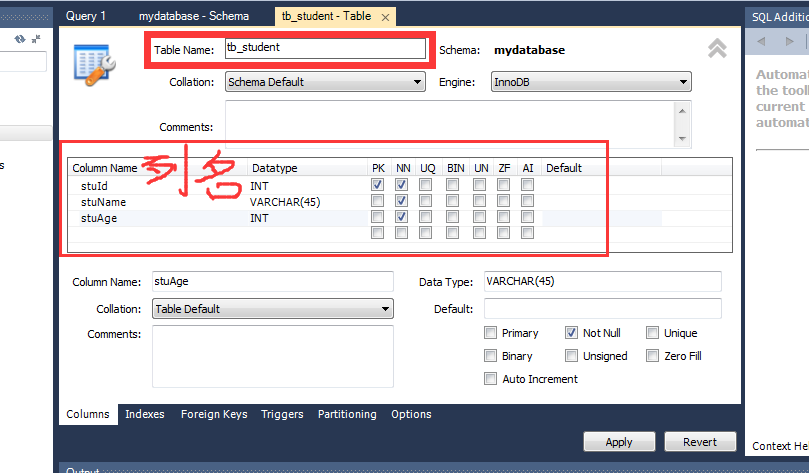Viewport: 809px width, 473px height.
Task: Click the SQL Additions panel title
Action: (780, 17)
